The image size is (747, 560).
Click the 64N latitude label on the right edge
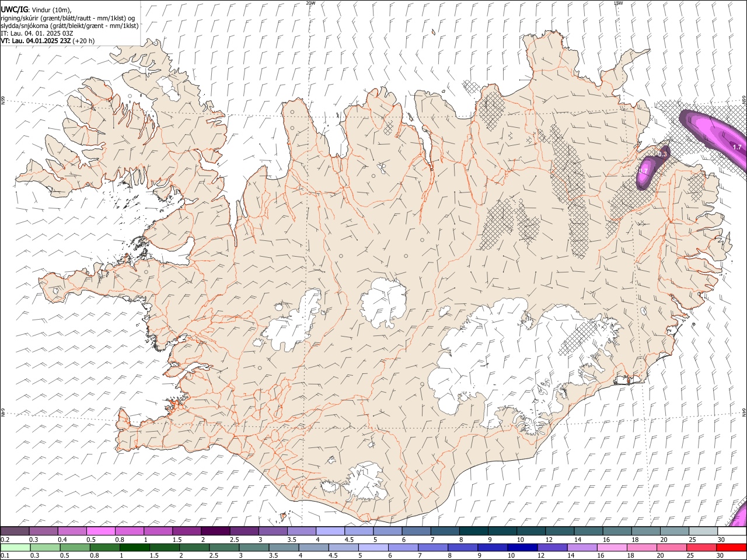(744, 411)
